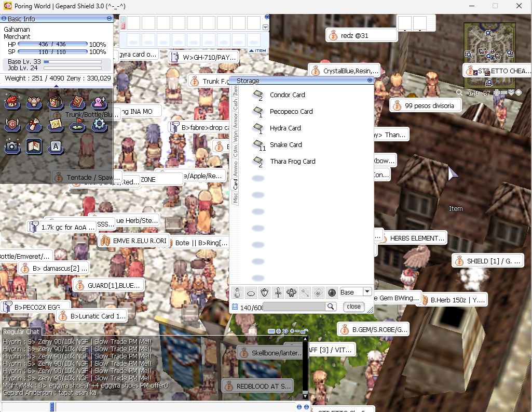Open the skill book icon
The height and width of the screenshot is (412, 532).
(x=77, y=102)
